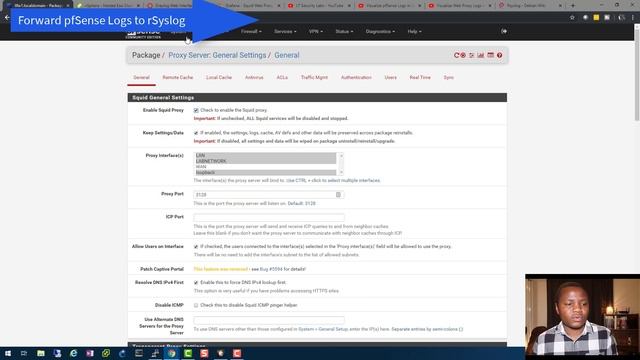This screenshot has height=360, width=640.
Task: Open Task View on the taskbar
Action: coord(24,353)
